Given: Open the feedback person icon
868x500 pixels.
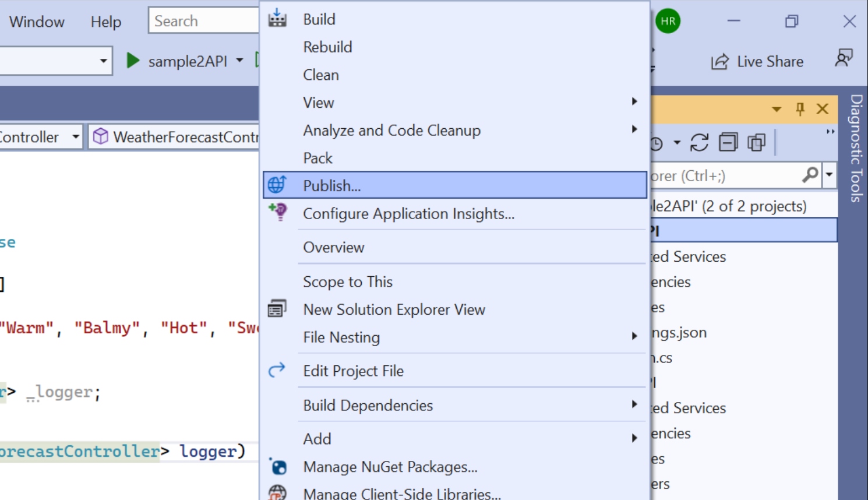Looking at the screenshot, I should [844, 58].
